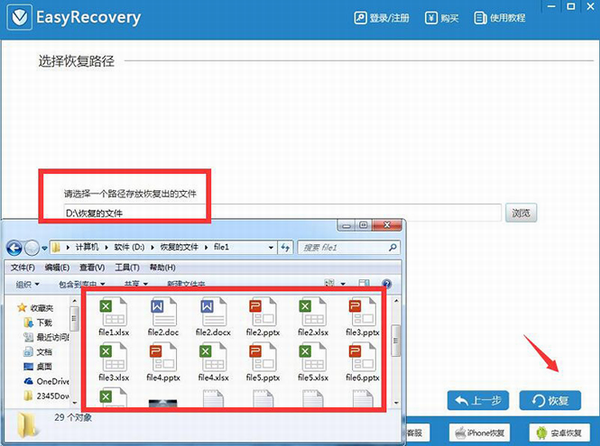This screenshot has width=600, height=446.
Task: Start recovery with 恢复 button
Action: point(550,400)
